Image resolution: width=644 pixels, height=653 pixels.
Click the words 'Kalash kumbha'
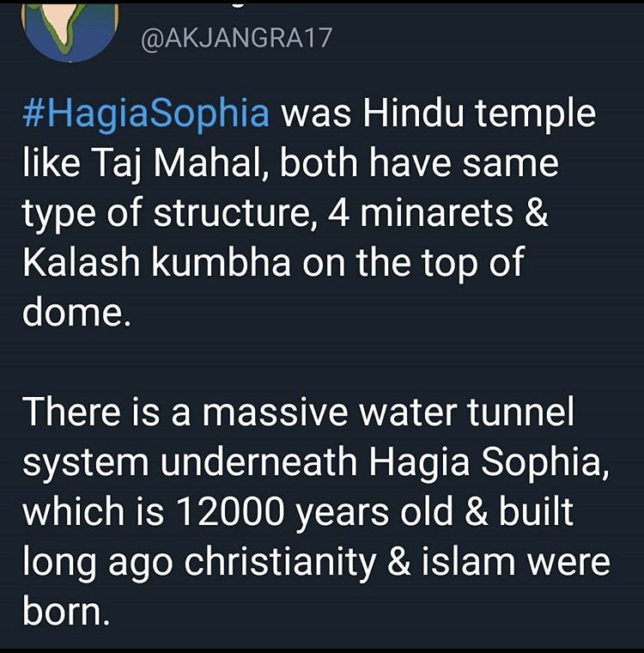156,262
